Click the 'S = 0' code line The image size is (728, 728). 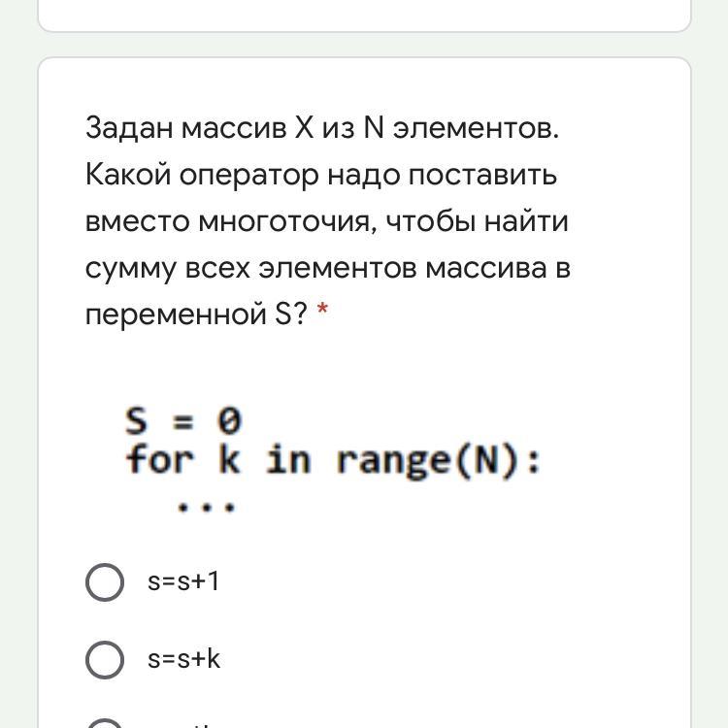(183, 420)
